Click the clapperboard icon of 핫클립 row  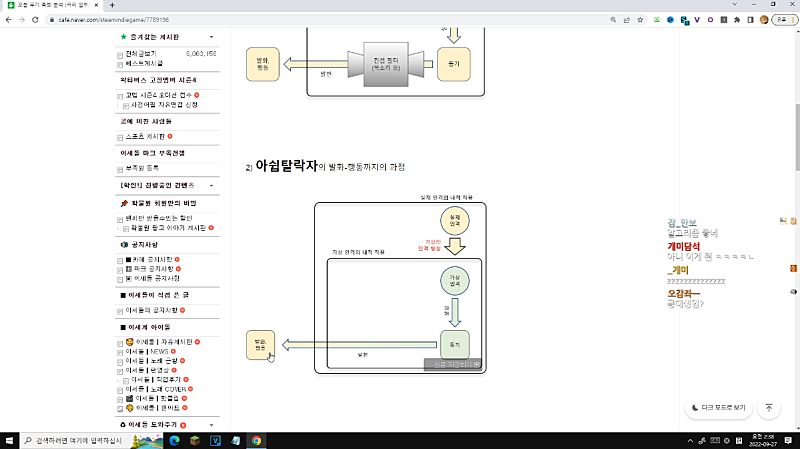coord(130,398)
